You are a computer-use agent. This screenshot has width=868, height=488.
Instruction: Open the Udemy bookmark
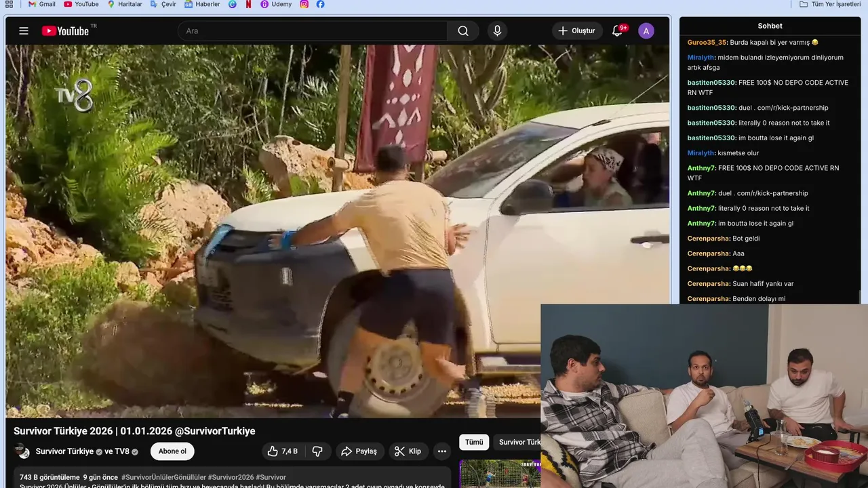pos(276,4)
